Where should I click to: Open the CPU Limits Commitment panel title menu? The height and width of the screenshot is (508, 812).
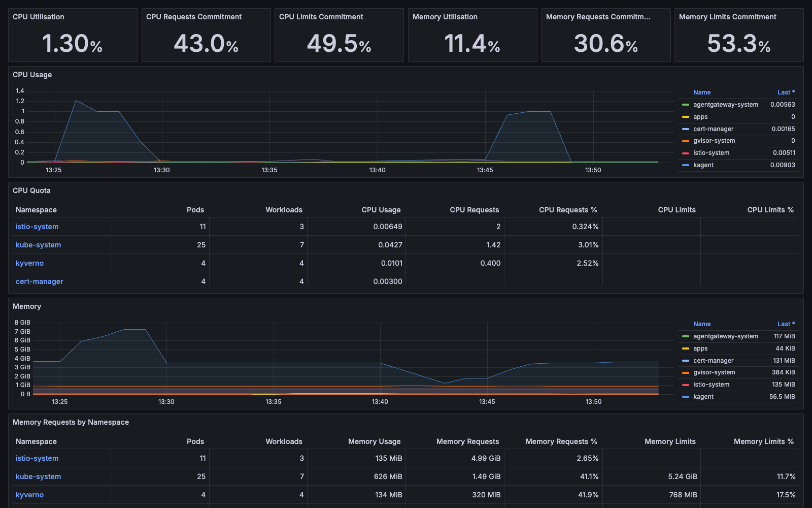click(x=321, y=17)
